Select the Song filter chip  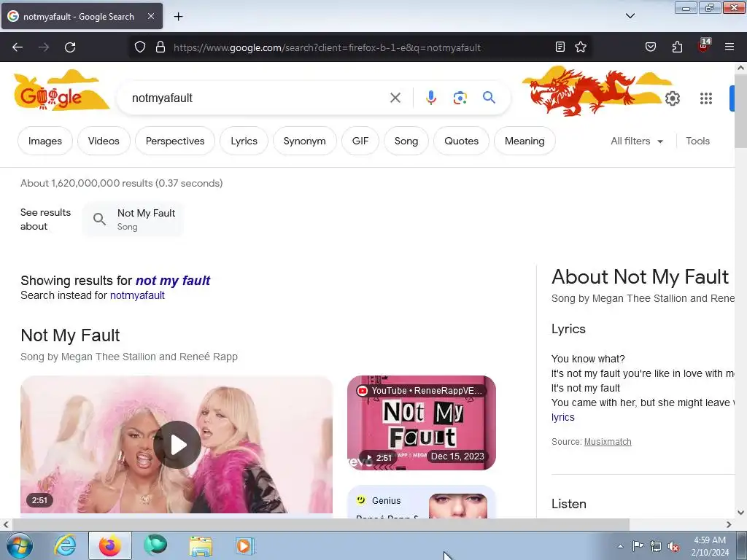coord(406,141)
